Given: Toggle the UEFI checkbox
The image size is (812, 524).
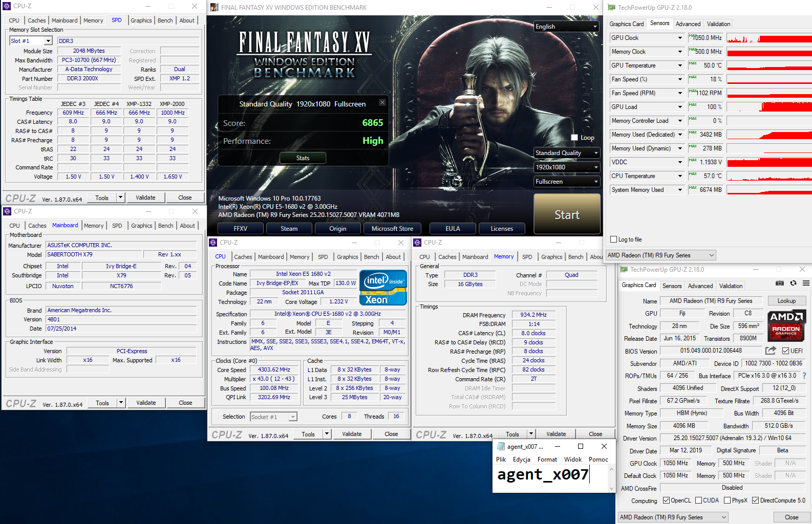Looking at the screenshot, I should pos(785,351).
